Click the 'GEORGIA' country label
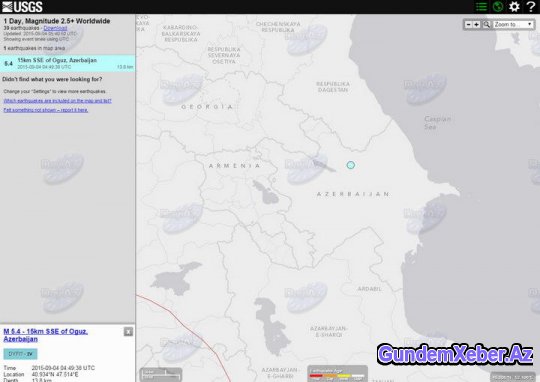This screenshot has height=382, width=540. [x=207, y=107]
